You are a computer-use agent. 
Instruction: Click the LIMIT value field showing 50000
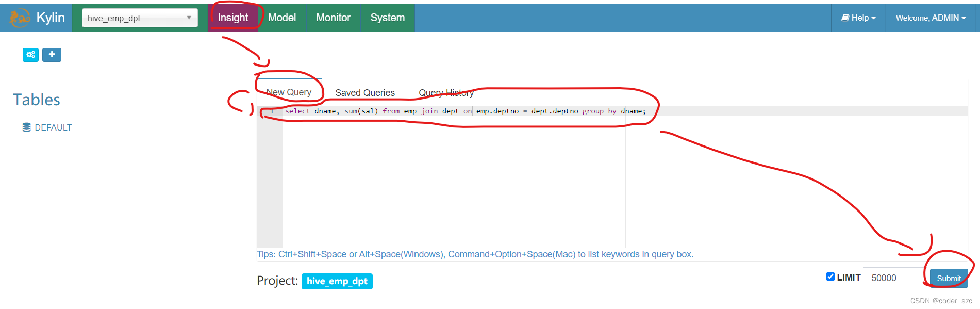895,278
